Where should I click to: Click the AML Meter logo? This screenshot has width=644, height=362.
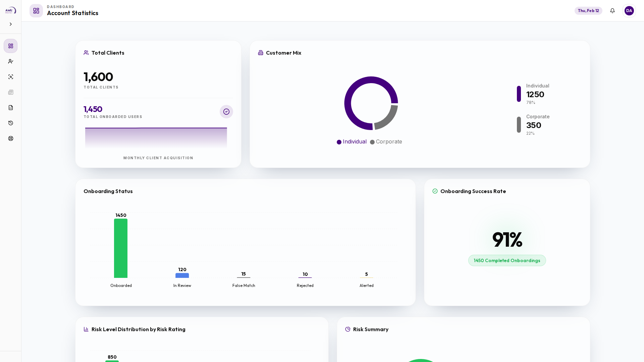[10, 10]
